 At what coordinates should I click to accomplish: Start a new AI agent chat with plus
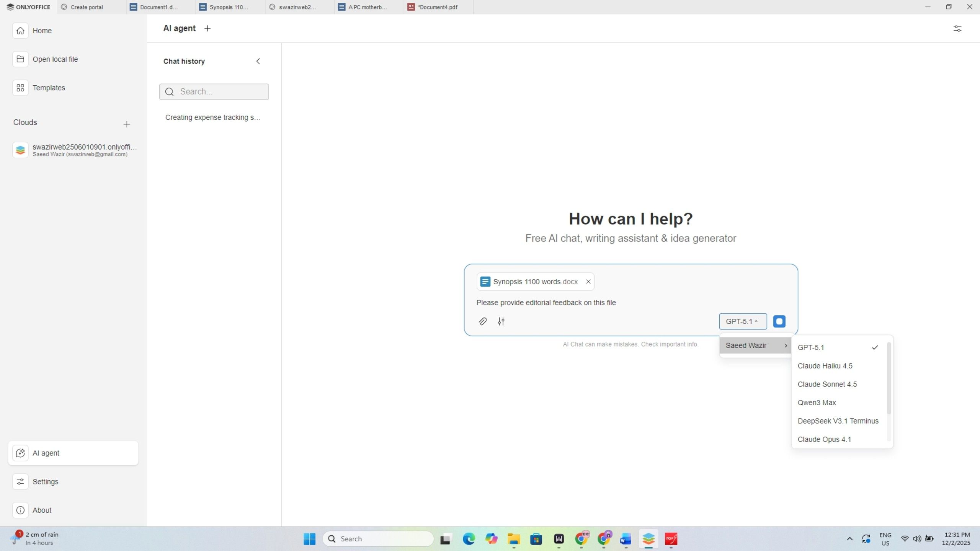(207, 28)
